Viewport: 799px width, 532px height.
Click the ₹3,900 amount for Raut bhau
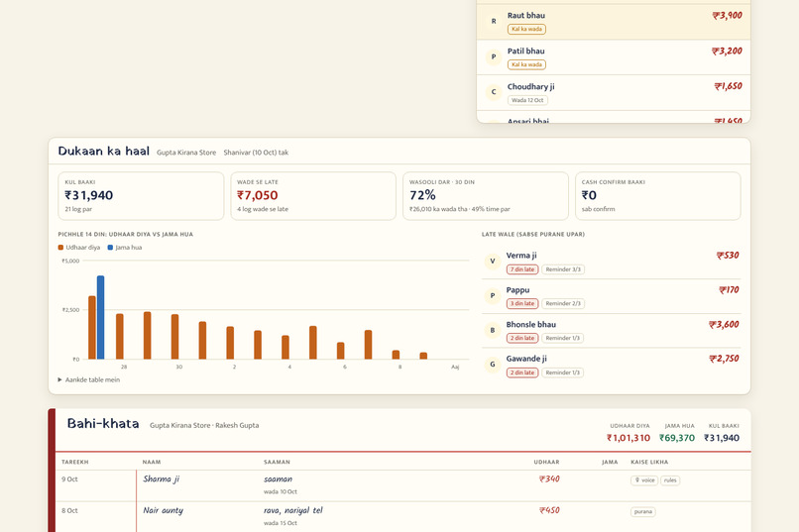click(728, 15)
